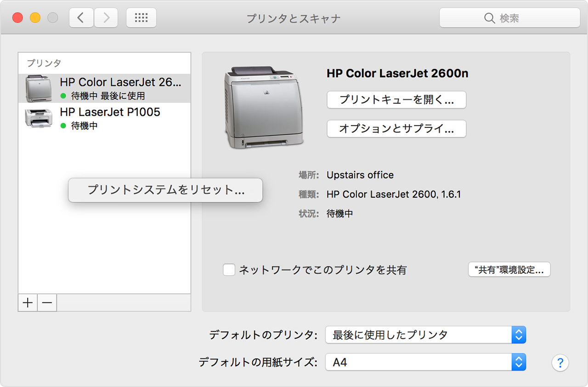This screenshot has height=387, width=588.
Task: Click the Upstairs office location text
Action: tap(360, 175)
